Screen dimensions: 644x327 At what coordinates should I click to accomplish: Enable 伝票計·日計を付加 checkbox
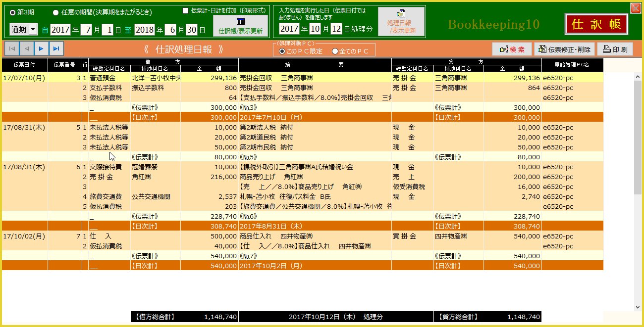(186, 10)
